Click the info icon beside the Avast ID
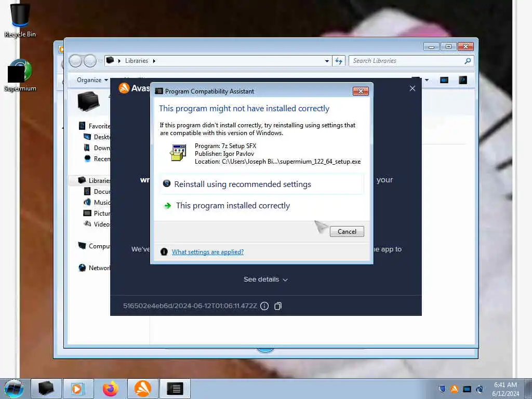 pyautogui.click(x=264, y=306)
